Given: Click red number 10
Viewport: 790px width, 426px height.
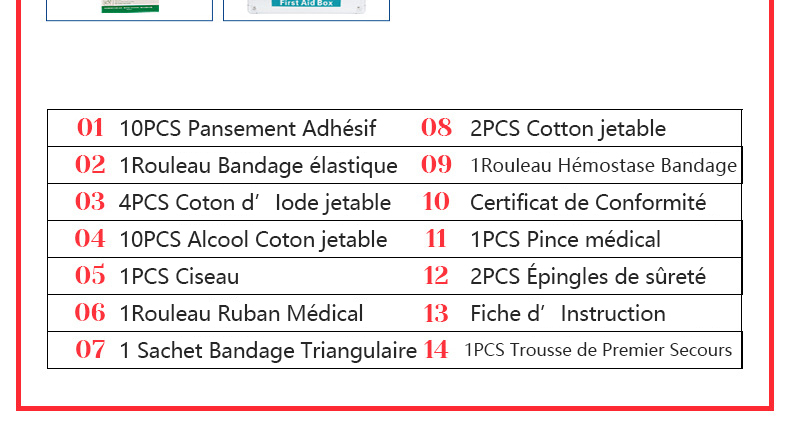Looking at the screenshot, I should pyautogui.click(x=436, y=201).
